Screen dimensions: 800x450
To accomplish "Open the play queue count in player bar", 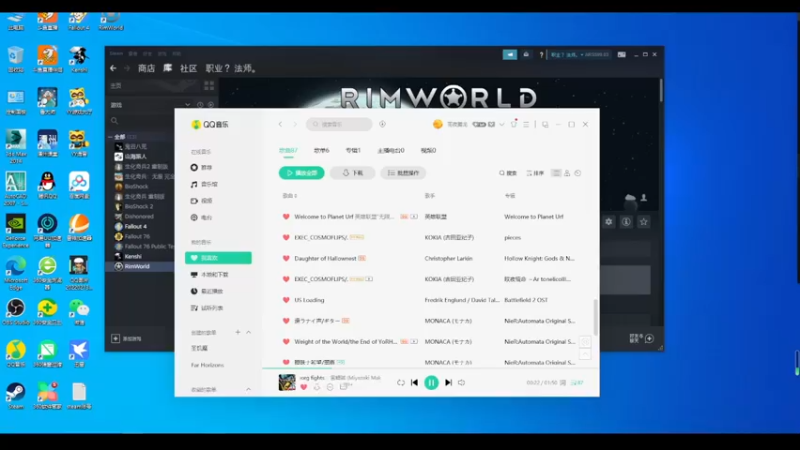I will pos(577,383).
